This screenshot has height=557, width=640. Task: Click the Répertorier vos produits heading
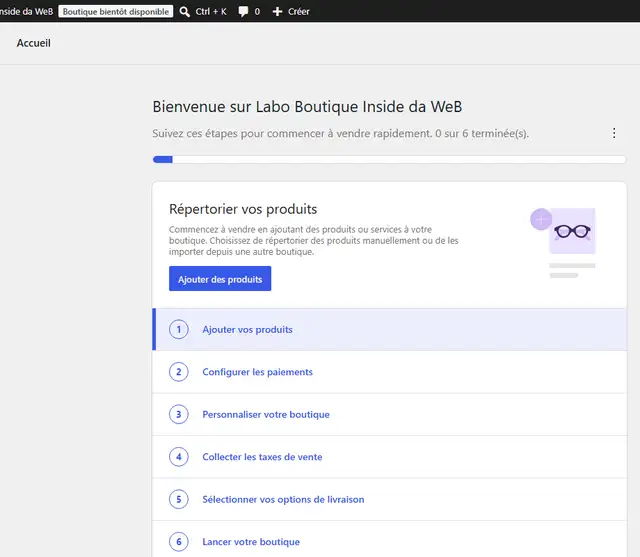point(243,209)
